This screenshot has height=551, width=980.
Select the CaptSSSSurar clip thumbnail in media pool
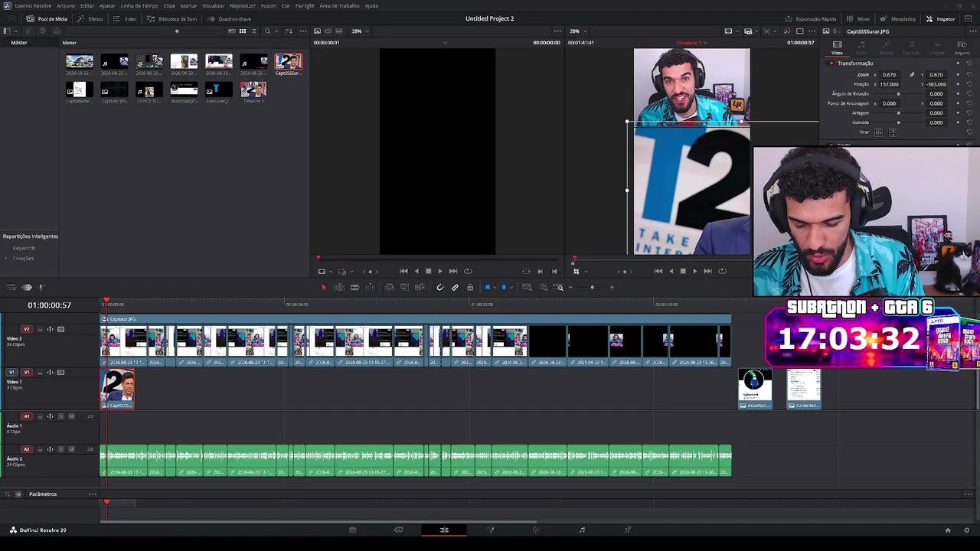(289, 61)
